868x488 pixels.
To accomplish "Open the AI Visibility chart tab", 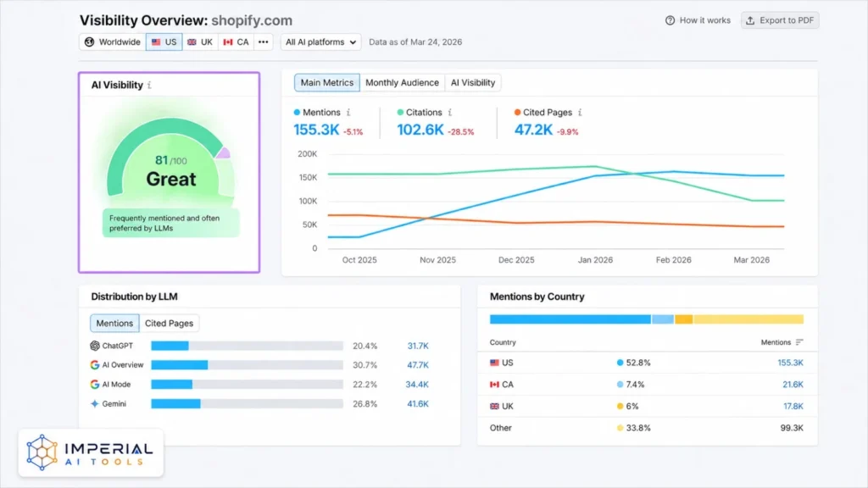I will [473, 82].
